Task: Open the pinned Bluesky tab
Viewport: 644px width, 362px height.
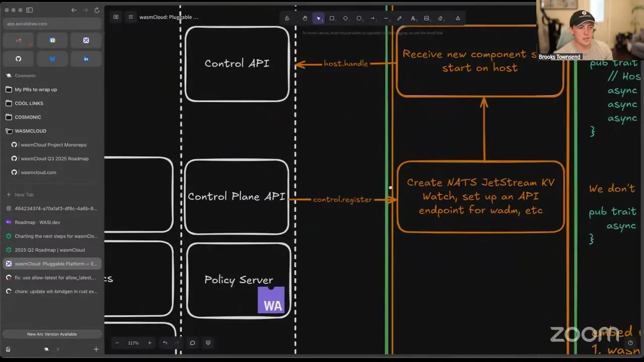Action: (x=52, y=59)
